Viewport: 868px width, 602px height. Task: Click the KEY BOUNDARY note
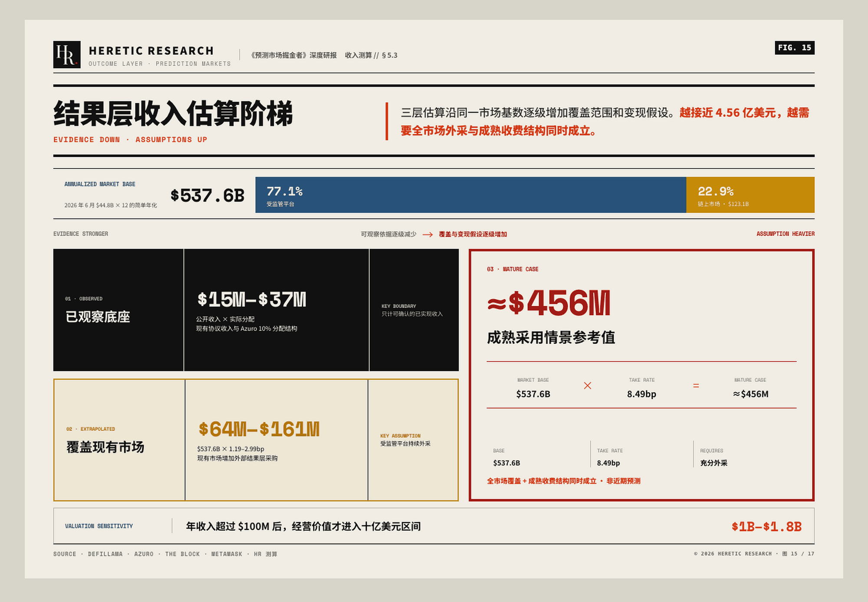412,310
